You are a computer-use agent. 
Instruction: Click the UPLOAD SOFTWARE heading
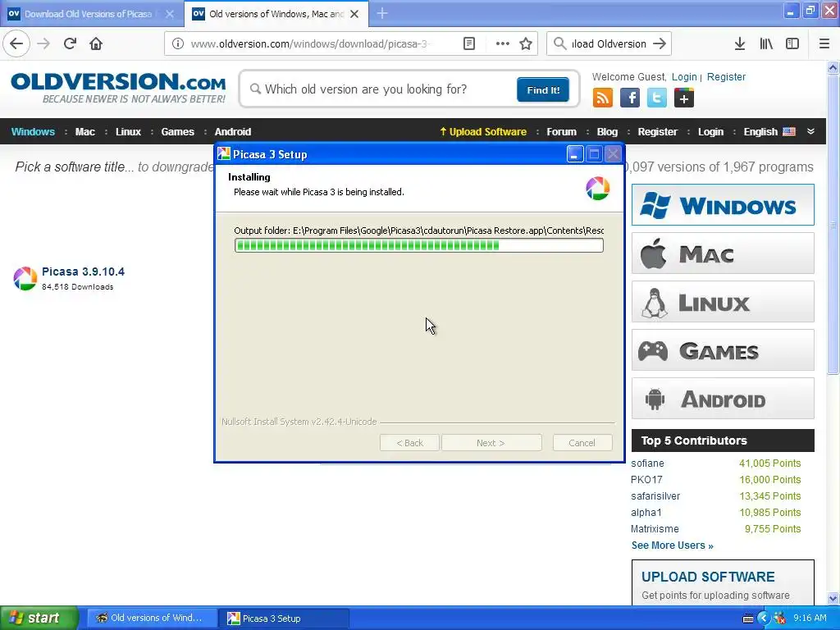point(708,577)
